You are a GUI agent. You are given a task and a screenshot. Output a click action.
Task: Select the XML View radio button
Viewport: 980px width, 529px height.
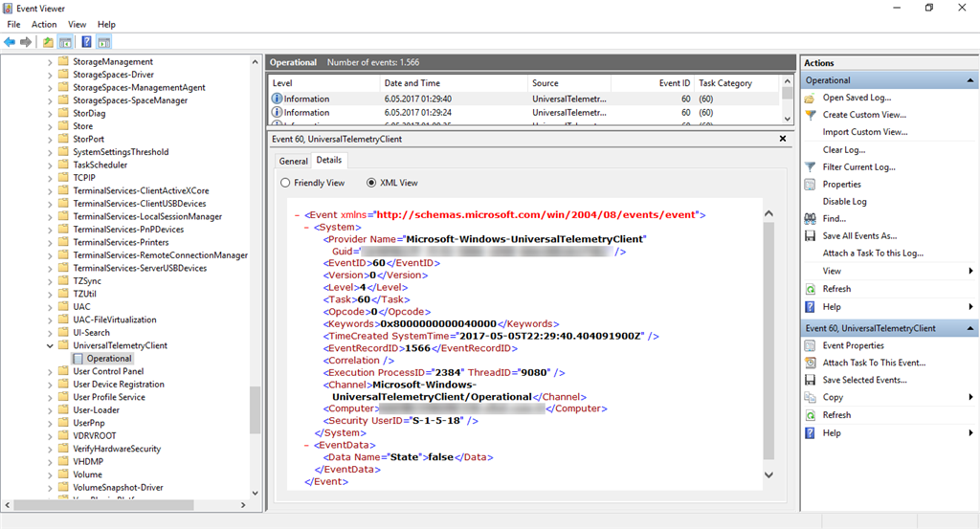(x=371, y=183)
